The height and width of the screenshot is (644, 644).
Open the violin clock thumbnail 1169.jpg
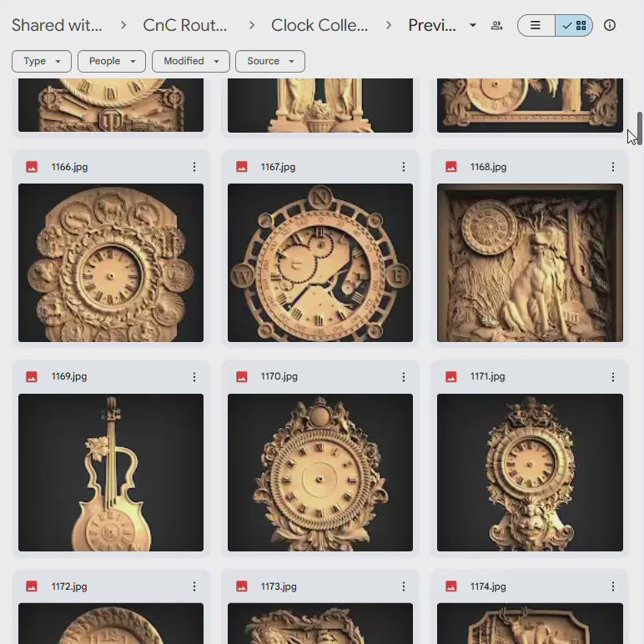point(111,472)
